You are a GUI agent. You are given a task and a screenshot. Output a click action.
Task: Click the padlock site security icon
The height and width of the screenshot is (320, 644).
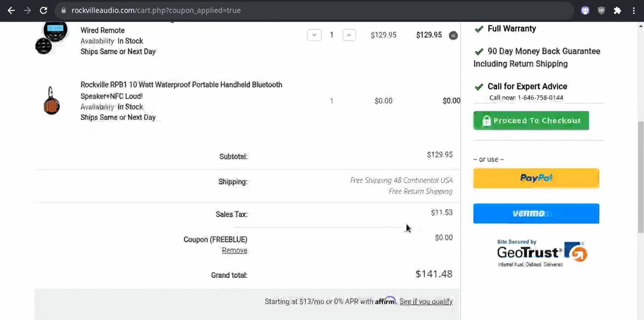click(x=63, y=10)
